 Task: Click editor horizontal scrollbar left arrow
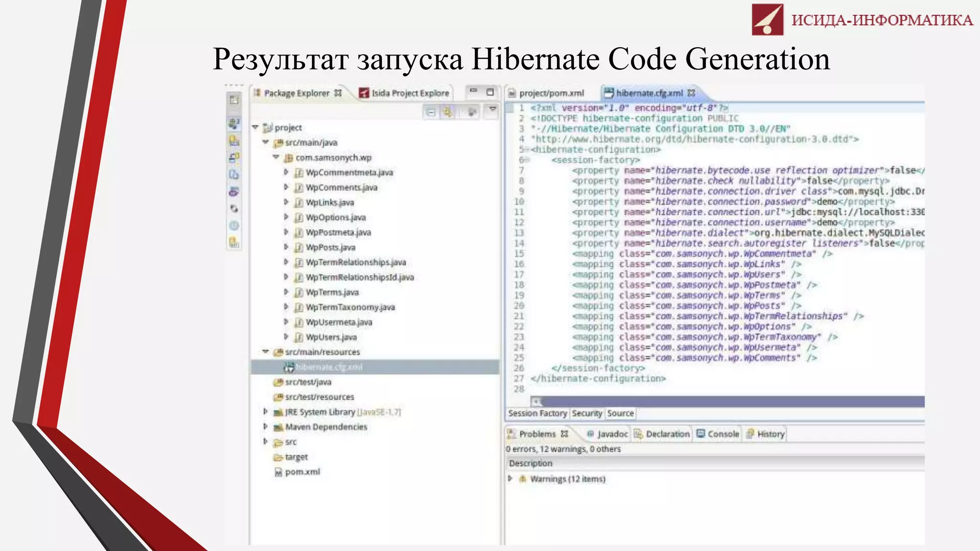coord(536,402)
